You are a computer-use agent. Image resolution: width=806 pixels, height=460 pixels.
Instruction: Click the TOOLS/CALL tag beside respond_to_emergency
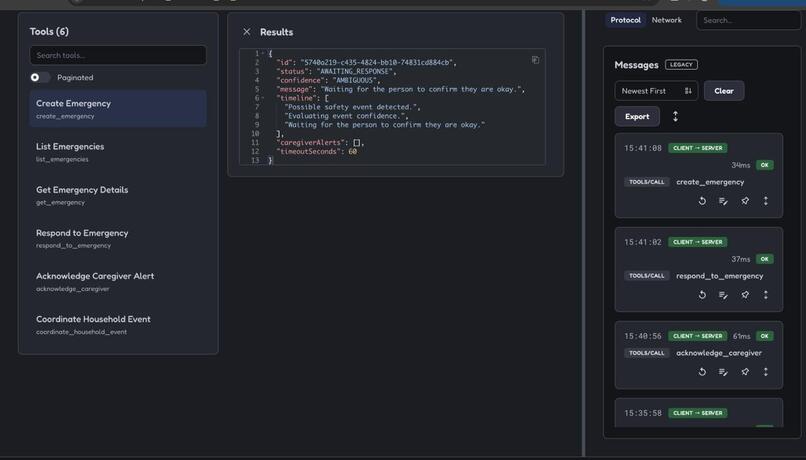pyautogui.click(x=647, y=276)
